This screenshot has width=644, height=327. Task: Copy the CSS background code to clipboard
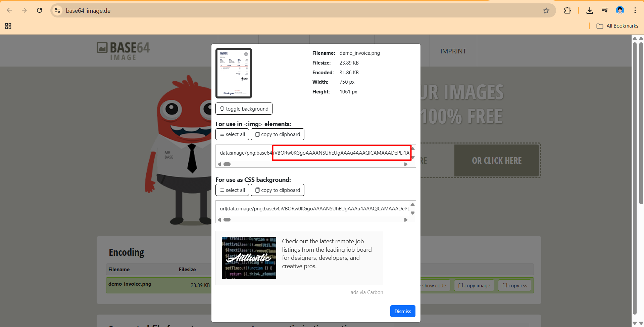click(x=278, y=190)
